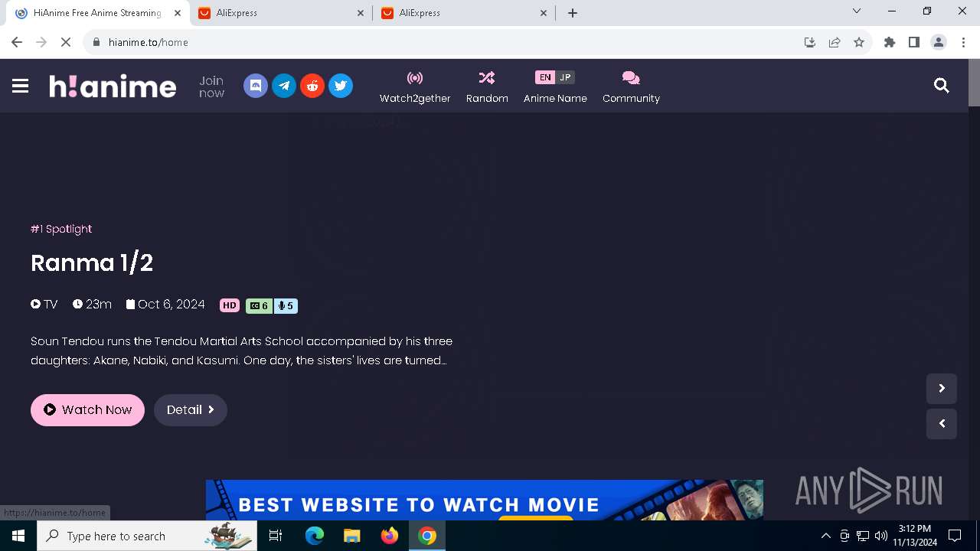Show hidden system tray icons
980x551 pixels.
click(x=825, y=536)
